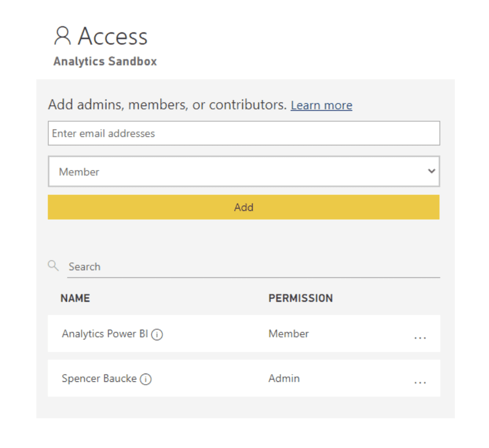This screenshot has width=489, height=448.
Task: Click the person icon beside Access heading
Action: tap(62, 35)
